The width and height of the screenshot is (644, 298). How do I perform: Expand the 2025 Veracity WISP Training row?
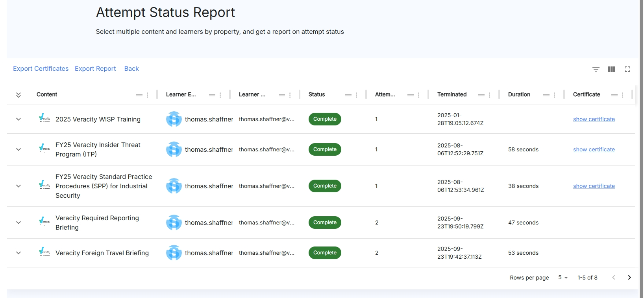click(19, 119)
